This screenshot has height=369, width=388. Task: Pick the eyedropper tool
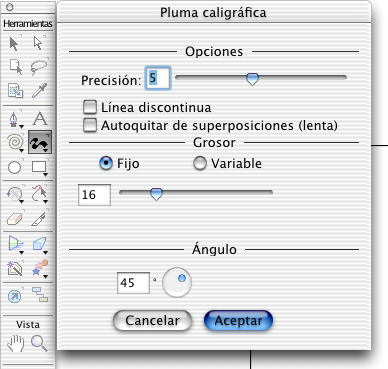point(39,91)
